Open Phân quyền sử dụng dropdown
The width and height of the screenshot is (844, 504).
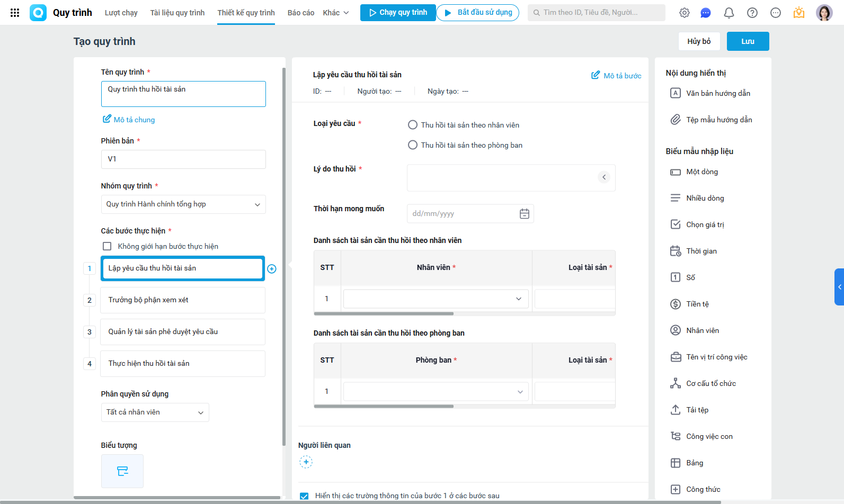pyautogui.click(x=155, y=412)
